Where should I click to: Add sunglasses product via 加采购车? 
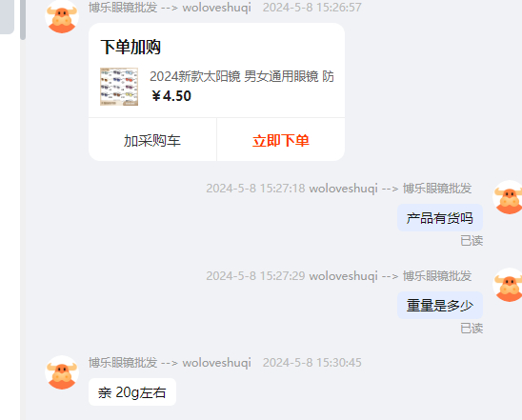[152, 140]
